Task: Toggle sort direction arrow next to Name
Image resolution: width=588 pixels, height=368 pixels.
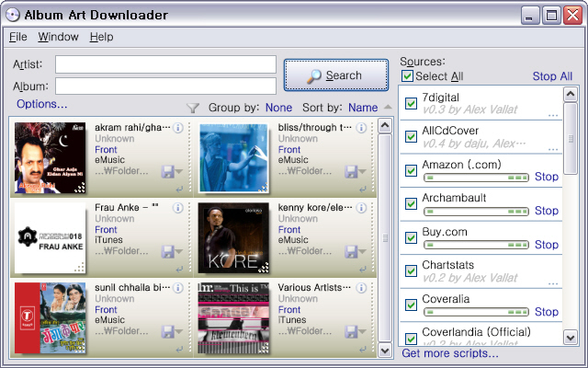Action: (388, 108)
